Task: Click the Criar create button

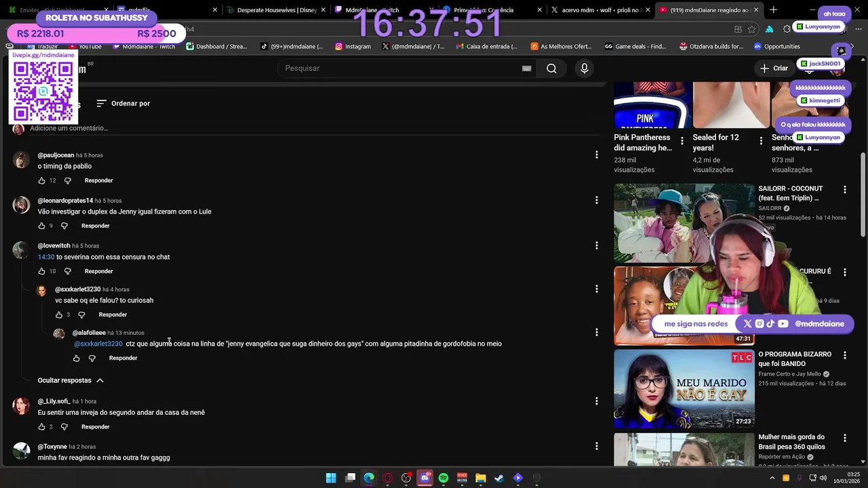Action: [774, 68]
